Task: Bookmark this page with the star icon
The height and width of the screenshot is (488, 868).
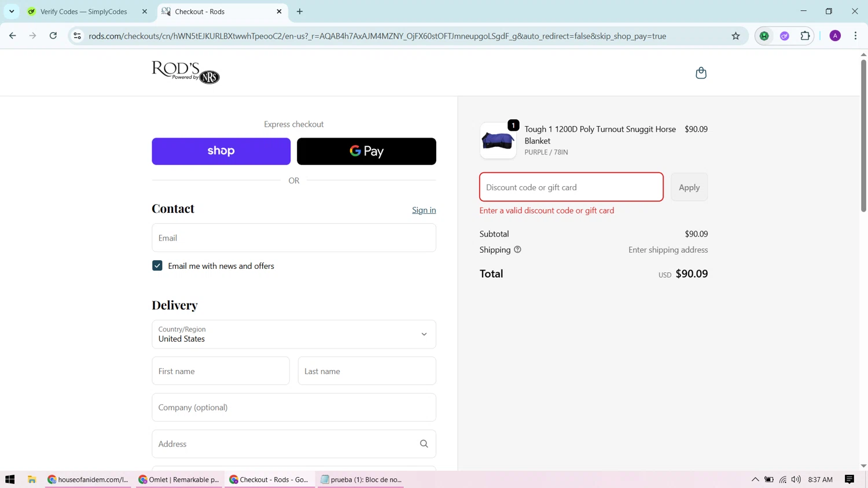Action: tap(735, 36)
